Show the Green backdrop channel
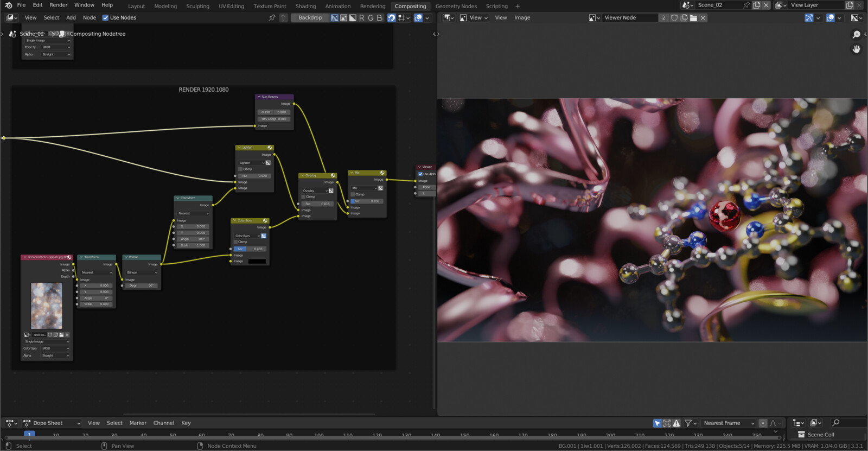Viewport: 868px width, 451px height. (371, 18)
